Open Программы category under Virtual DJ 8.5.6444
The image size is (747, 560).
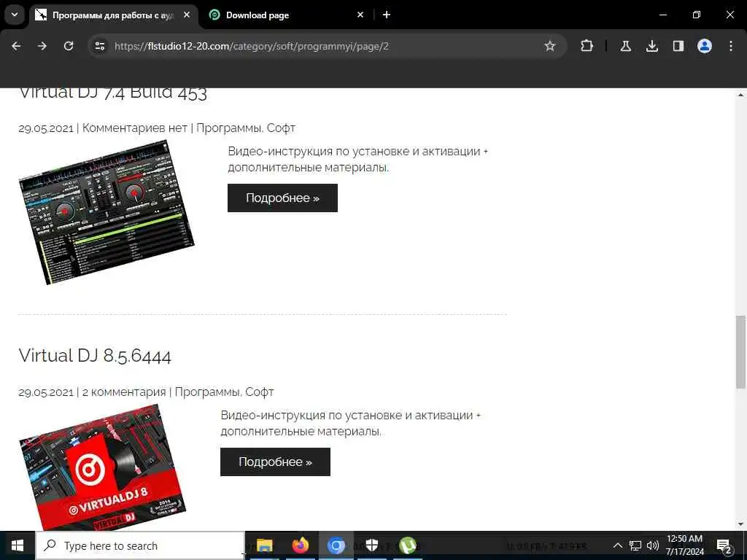[x=206, y=392]
